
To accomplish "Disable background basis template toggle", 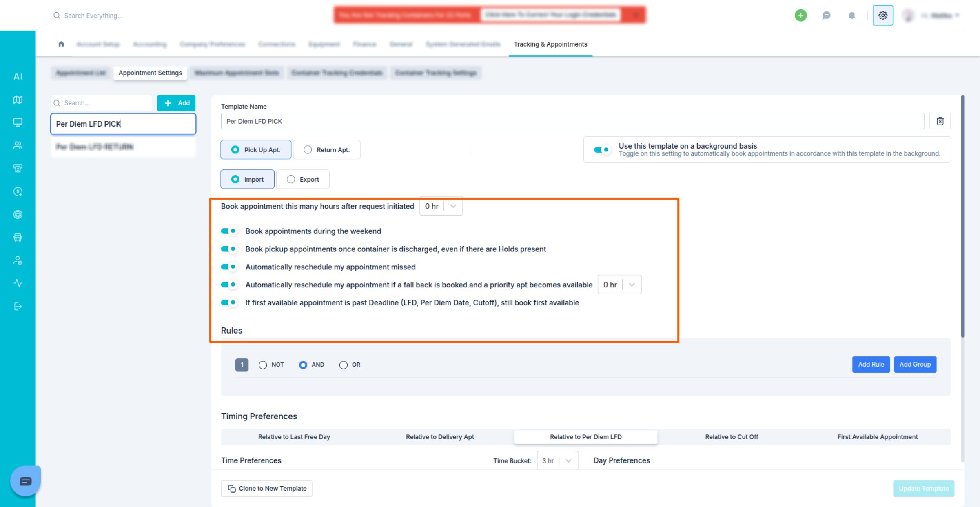I will pos(602,150).
